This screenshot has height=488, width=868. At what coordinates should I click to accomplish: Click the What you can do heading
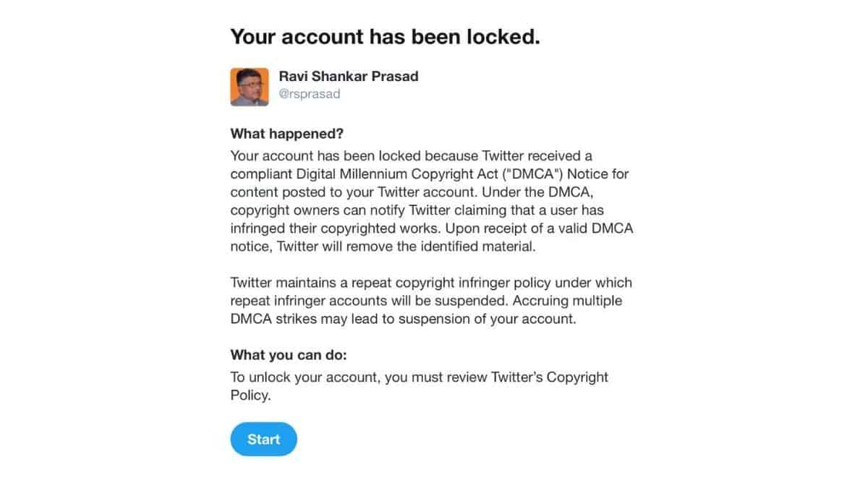[288, 355]
